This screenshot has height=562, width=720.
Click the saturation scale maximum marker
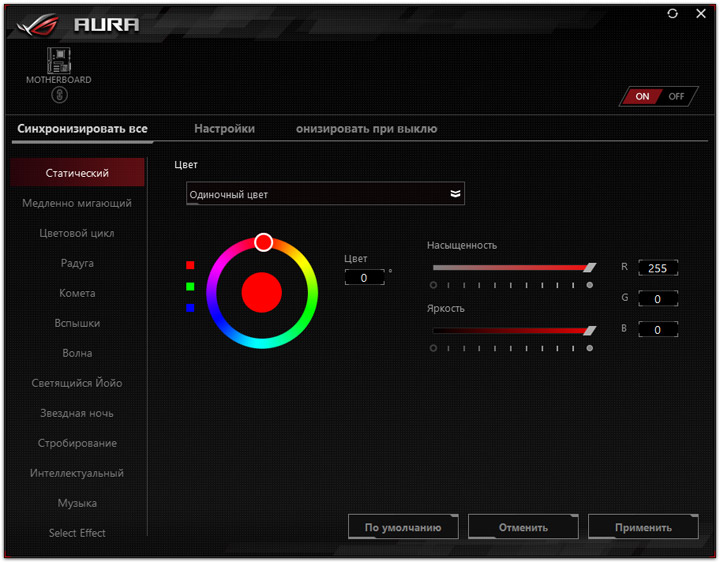(x=590, y=285)
